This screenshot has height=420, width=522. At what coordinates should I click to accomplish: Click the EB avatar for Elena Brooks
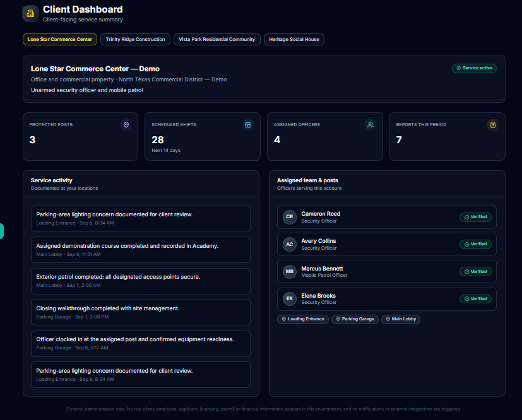coord(290,299)
